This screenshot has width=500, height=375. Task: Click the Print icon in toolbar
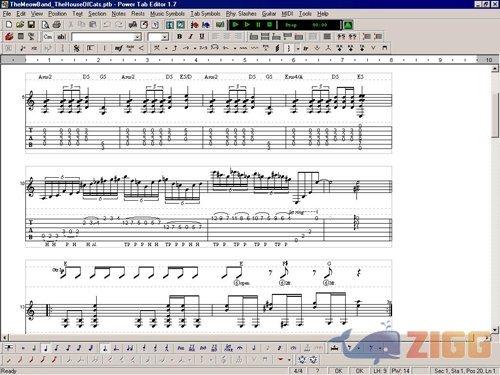57,25
